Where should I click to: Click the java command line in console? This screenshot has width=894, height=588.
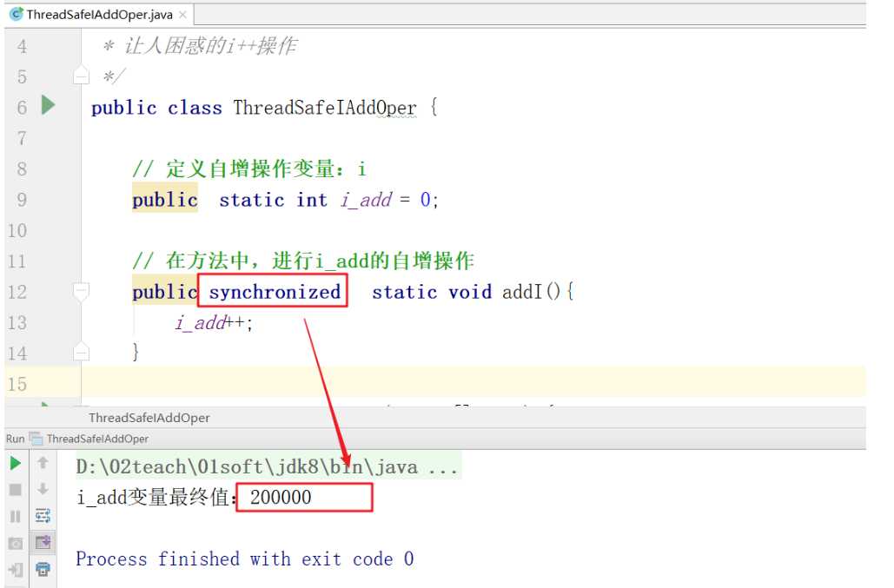[x=267, y=467]
